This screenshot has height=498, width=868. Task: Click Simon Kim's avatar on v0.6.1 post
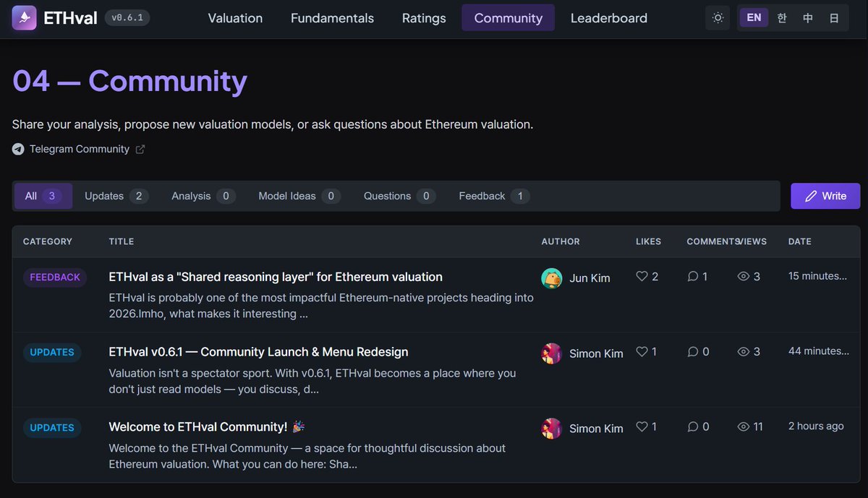click(x=552, y=353)
